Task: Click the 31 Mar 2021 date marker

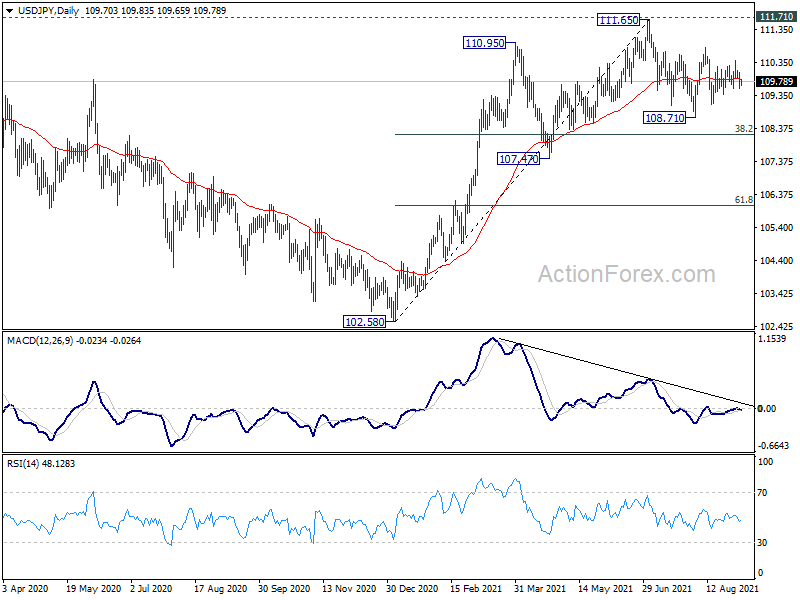Action: [x=540, y=588]
